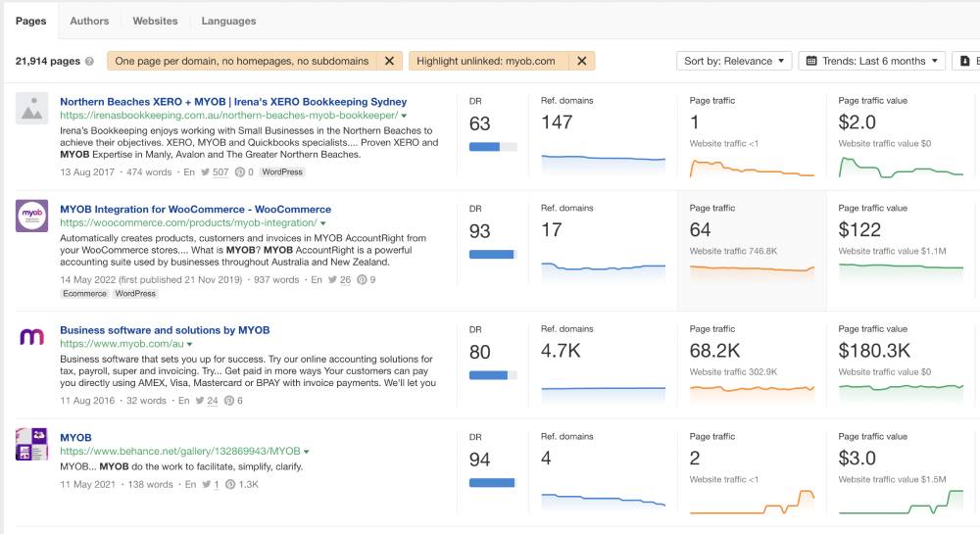Click the Twitter count 507 link
980x534 pixels.
pos(220,171)
